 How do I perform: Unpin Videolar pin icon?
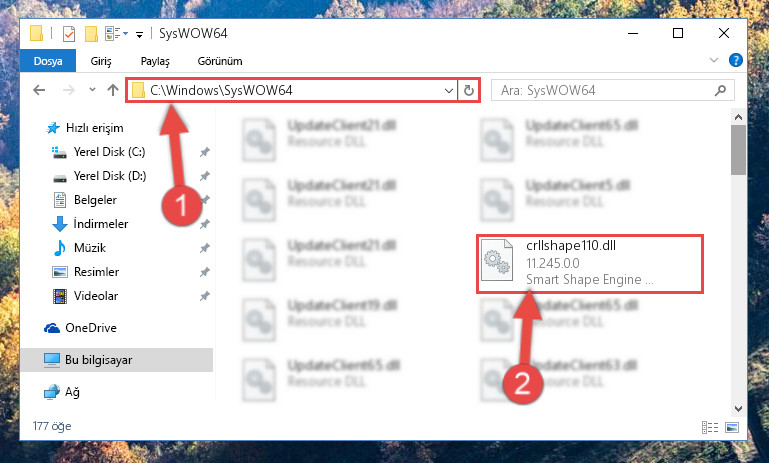[x=205, y=296]
